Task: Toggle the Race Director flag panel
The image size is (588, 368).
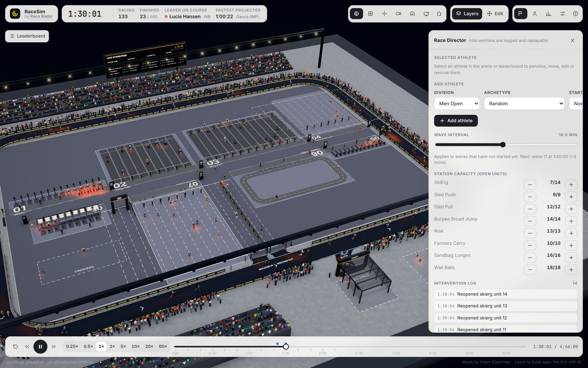Action: (520, 14)
